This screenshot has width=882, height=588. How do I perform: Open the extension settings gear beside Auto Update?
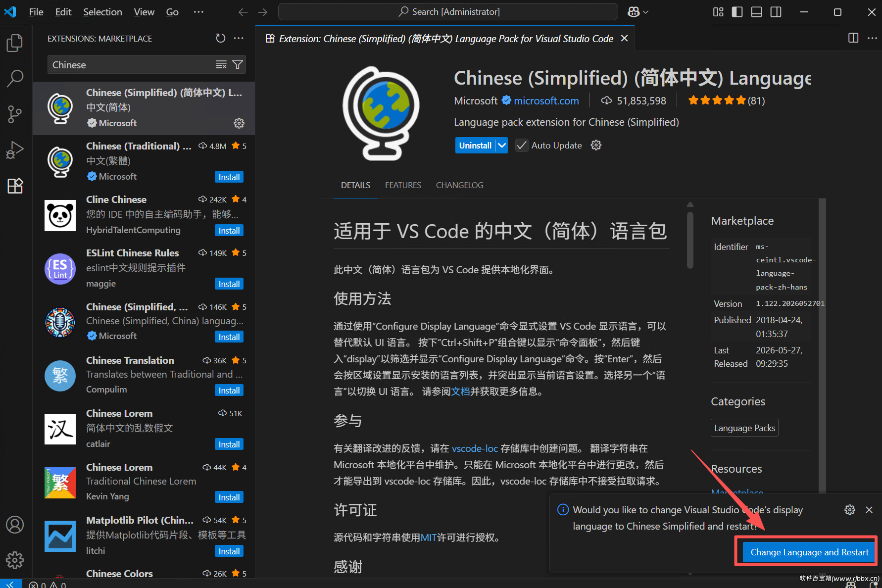(596, 145)
